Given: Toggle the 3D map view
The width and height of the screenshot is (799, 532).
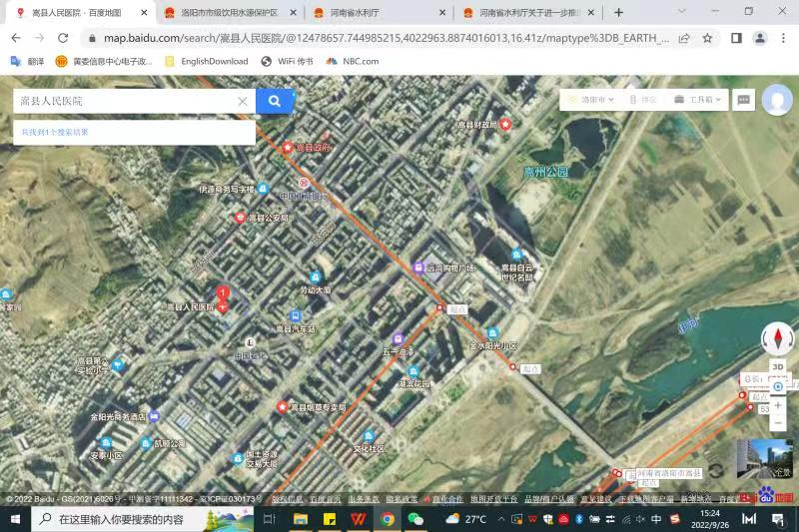Looking at the screenshot, I should tap(778, 366).
